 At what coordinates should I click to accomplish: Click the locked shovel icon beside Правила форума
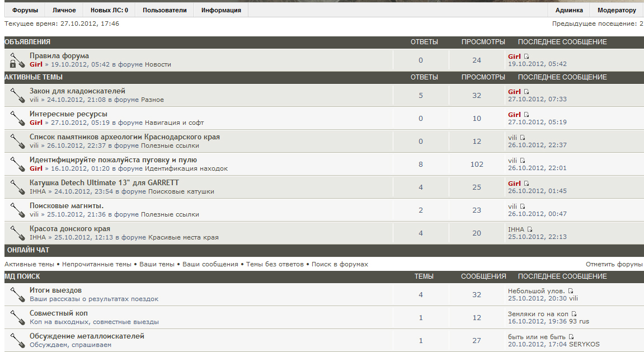point(17,60)
